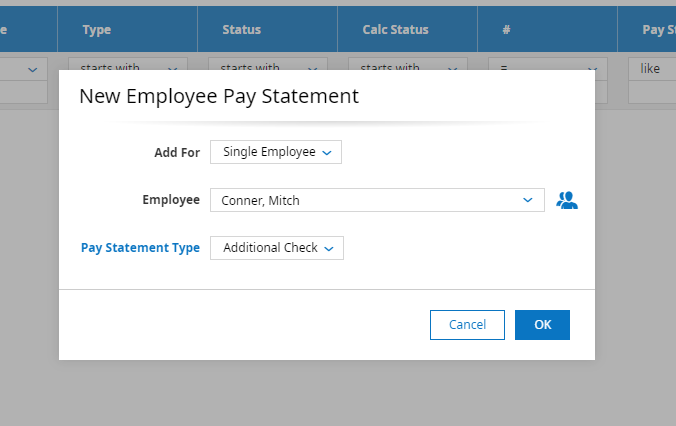Open the Type column filter operator dropdown

[x=128, y=64]
